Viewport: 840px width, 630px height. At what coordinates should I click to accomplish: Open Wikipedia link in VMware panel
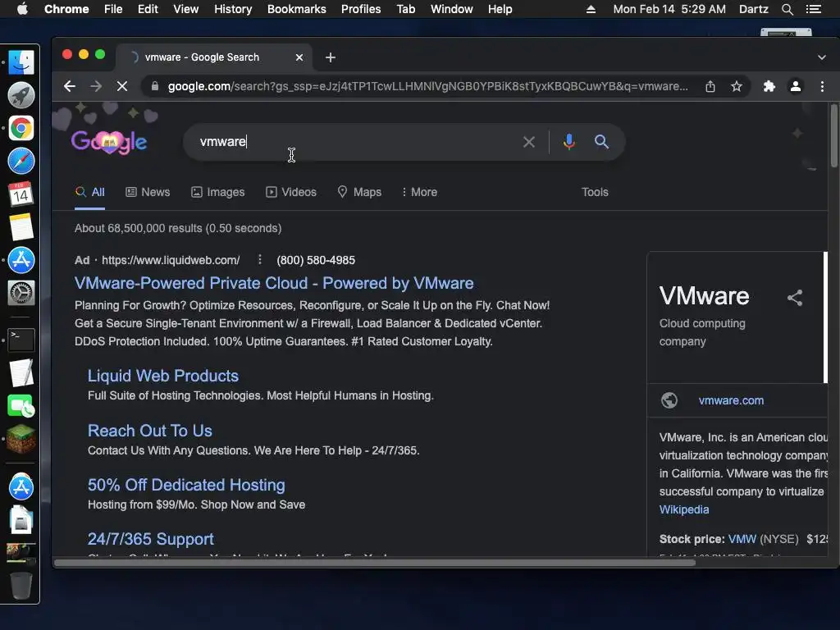pyautogui.click(x=684, y=509)
